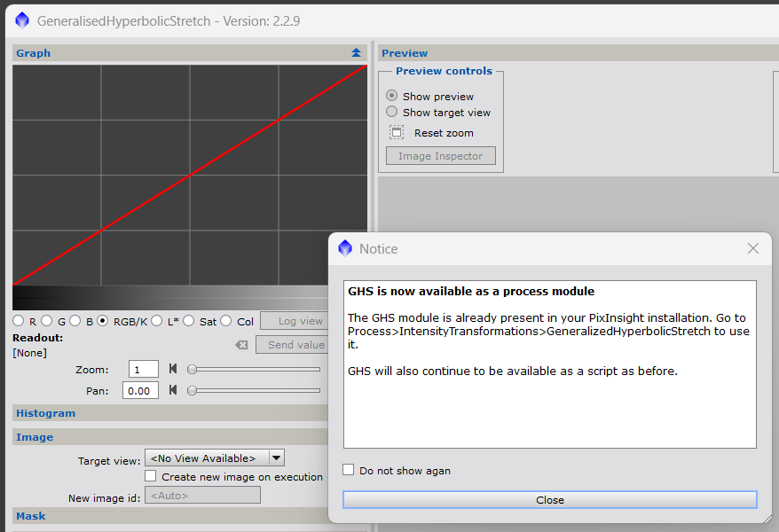
Task: Click the New image id field
Action: [x=202, y=496]
